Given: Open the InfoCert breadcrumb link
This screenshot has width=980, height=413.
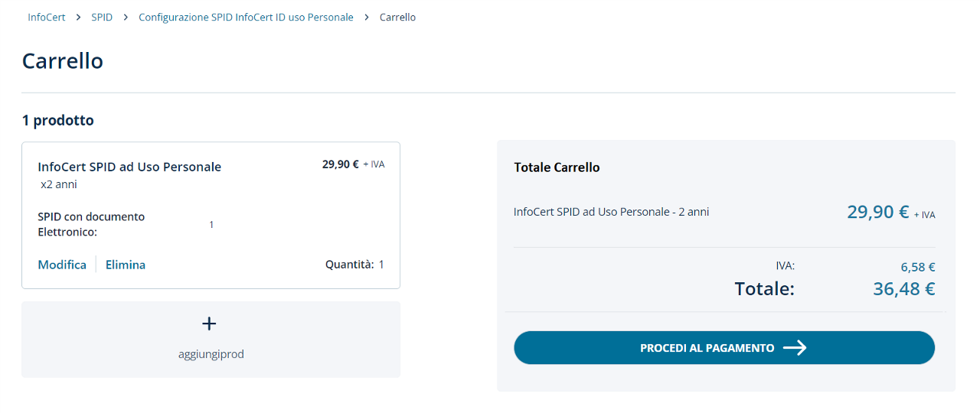Looking at the screenshot, I should point(46,17).
